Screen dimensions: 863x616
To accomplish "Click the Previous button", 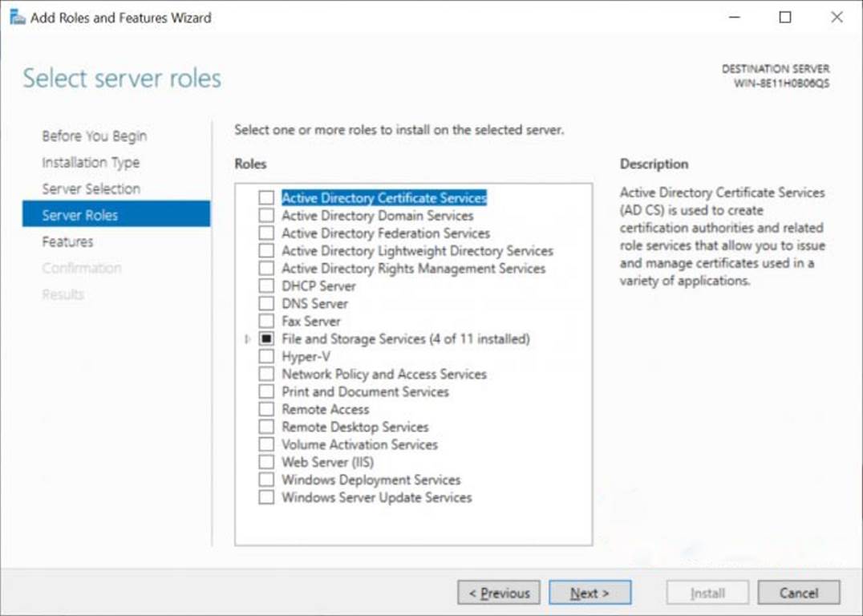I will 499,593.
